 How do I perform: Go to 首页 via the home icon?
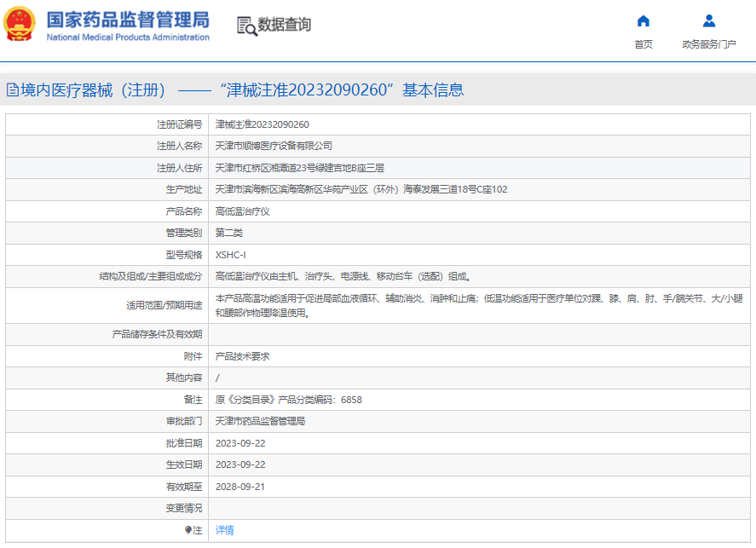(x=643, y=20)
